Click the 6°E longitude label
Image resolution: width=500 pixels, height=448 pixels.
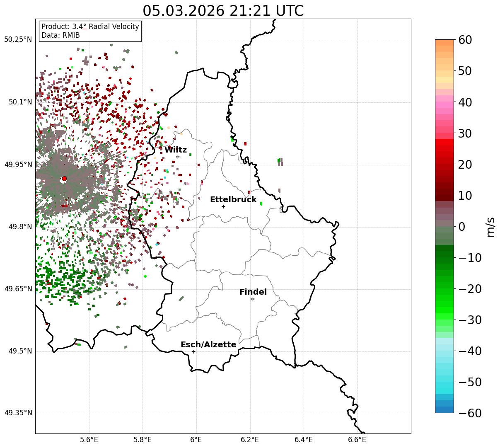[196, 440]
